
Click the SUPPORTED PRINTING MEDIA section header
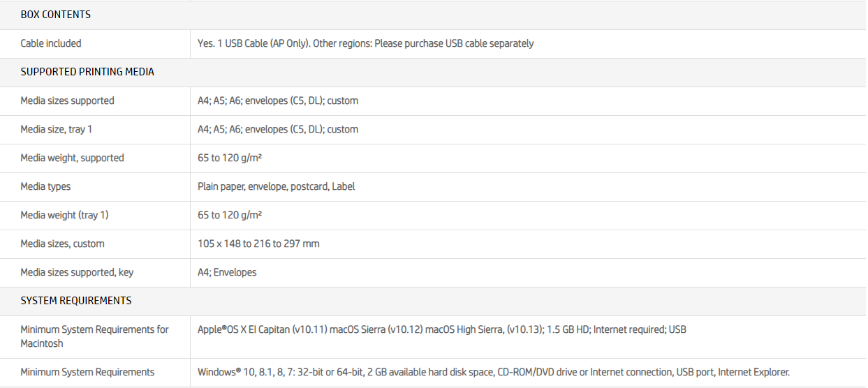[x=87, y=72]
